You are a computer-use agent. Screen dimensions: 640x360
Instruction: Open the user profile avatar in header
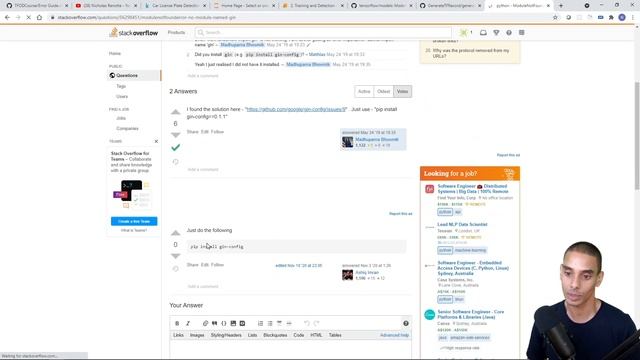point(464,33)
